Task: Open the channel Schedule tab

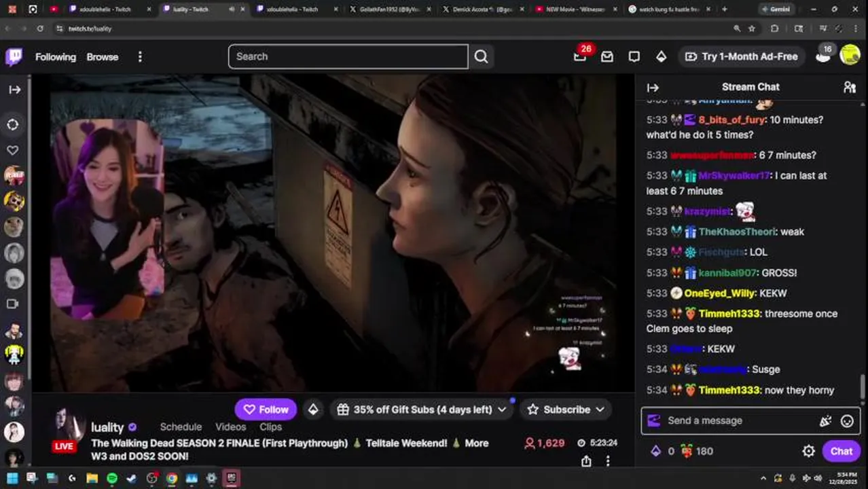Action: (181, 427)
